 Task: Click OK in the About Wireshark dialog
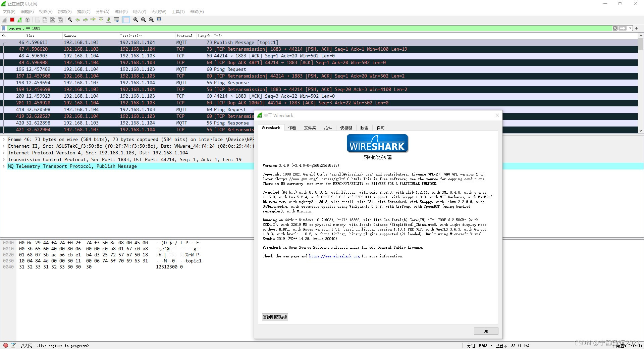pyautogui.click(x=486, y=331)
